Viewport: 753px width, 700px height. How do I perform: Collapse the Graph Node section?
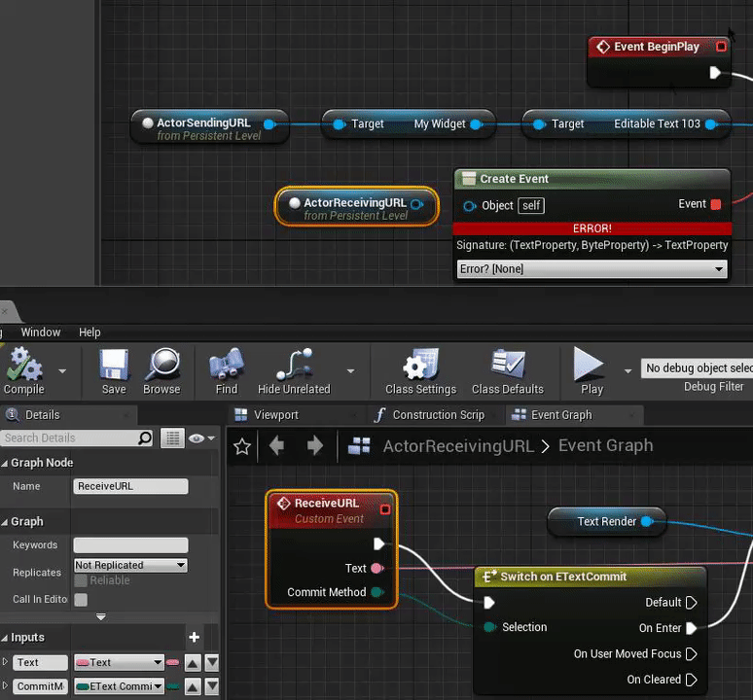coord(5,463)
